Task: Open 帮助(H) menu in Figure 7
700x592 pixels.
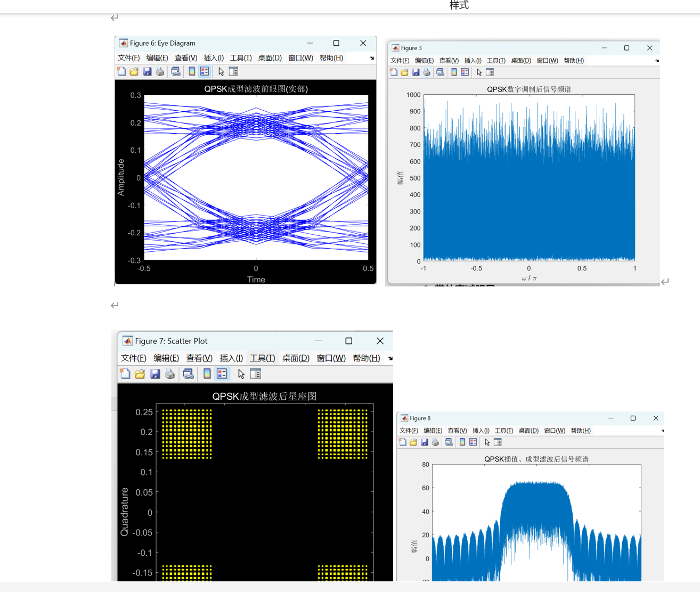Action: click(367, 358)
